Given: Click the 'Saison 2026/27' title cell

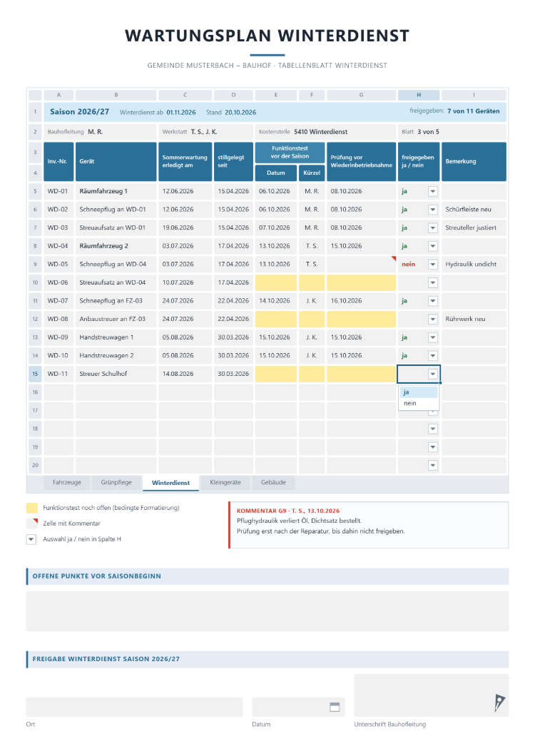Looking at the screenshot, I should click(80, 112).
